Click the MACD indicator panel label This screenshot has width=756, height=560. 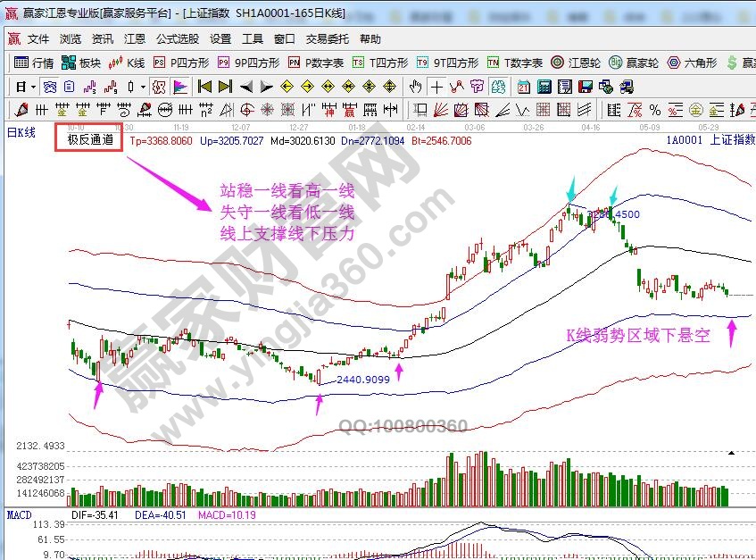pos(20,515)
